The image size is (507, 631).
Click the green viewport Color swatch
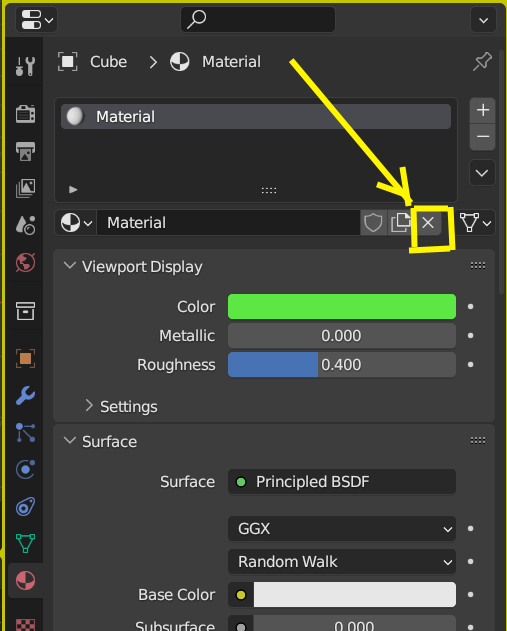click(x=342, y=307)
